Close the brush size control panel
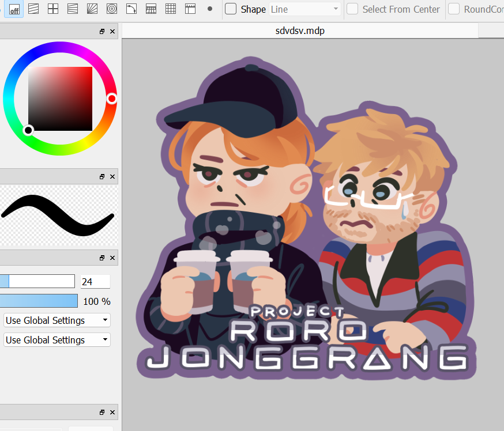The image size is (504, 431). (112, 258)
